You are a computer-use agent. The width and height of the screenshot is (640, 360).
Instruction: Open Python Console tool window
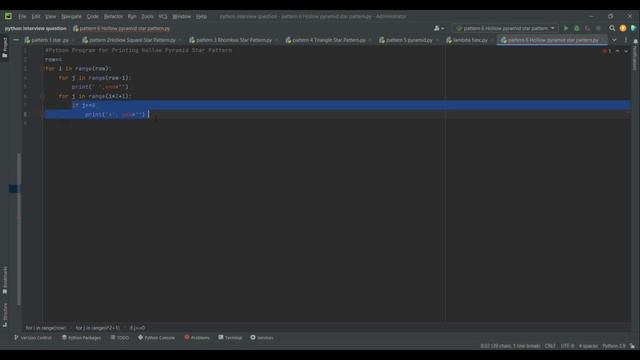(156, 338)
